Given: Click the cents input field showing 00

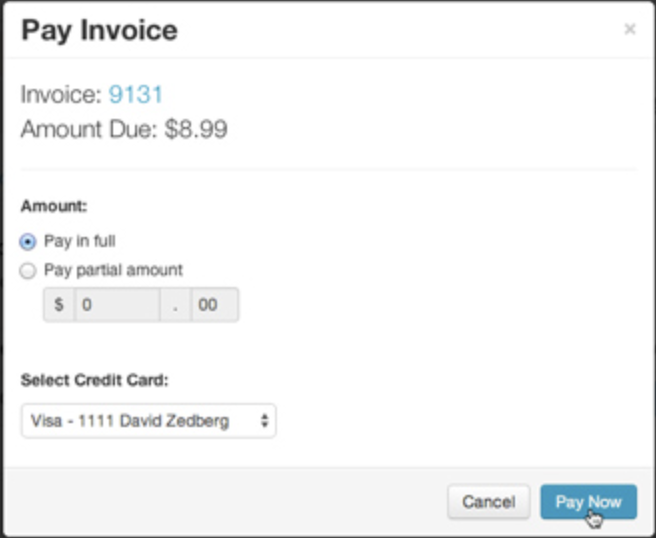Looking at the screenshot, I should click(x=214, y=305).
